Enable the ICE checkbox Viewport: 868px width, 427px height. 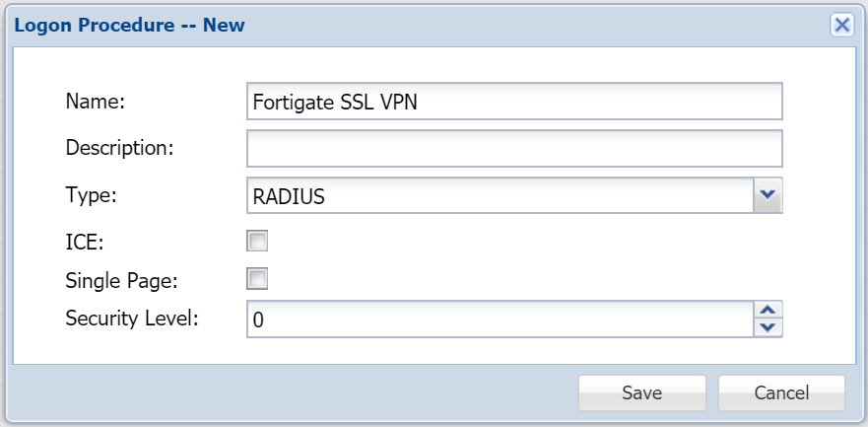coord(257,240)
